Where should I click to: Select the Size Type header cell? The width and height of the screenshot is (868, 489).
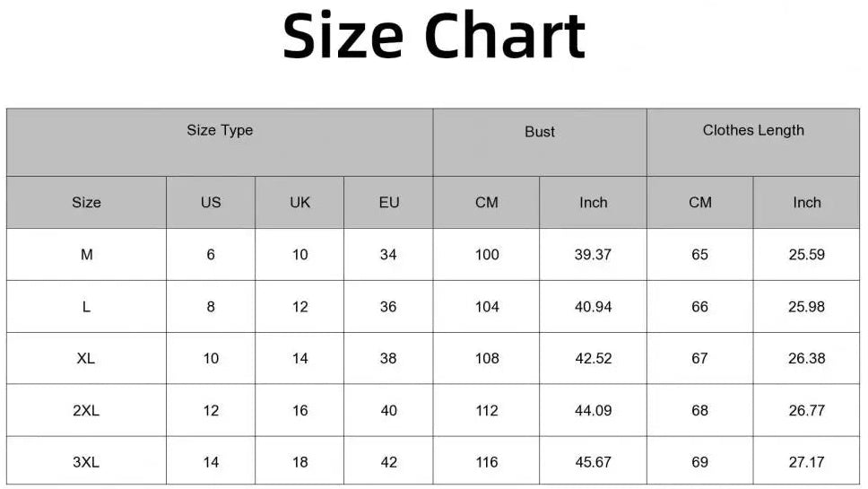220,131
